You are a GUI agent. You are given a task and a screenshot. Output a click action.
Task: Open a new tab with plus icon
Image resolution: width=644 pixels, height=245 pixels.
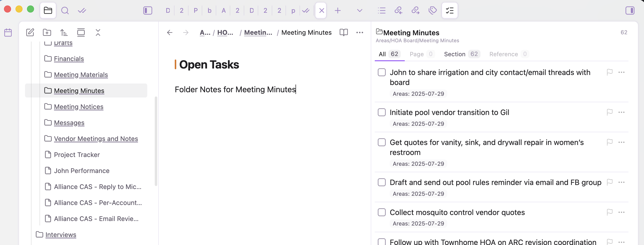pos(338,10)
